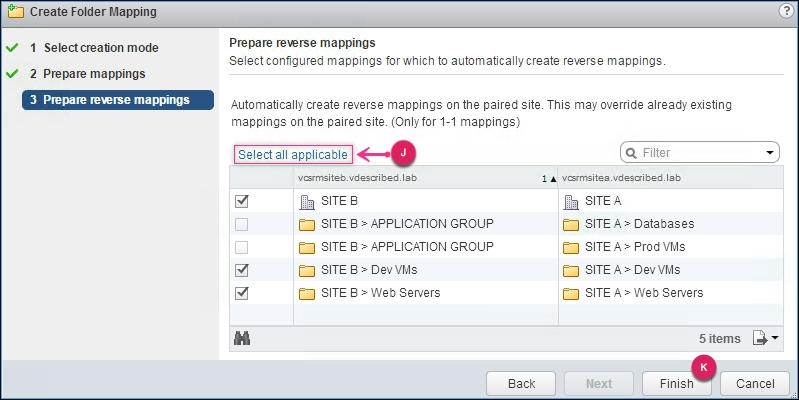Select step 3 Prepare reverse mappings

pos(118,100)
